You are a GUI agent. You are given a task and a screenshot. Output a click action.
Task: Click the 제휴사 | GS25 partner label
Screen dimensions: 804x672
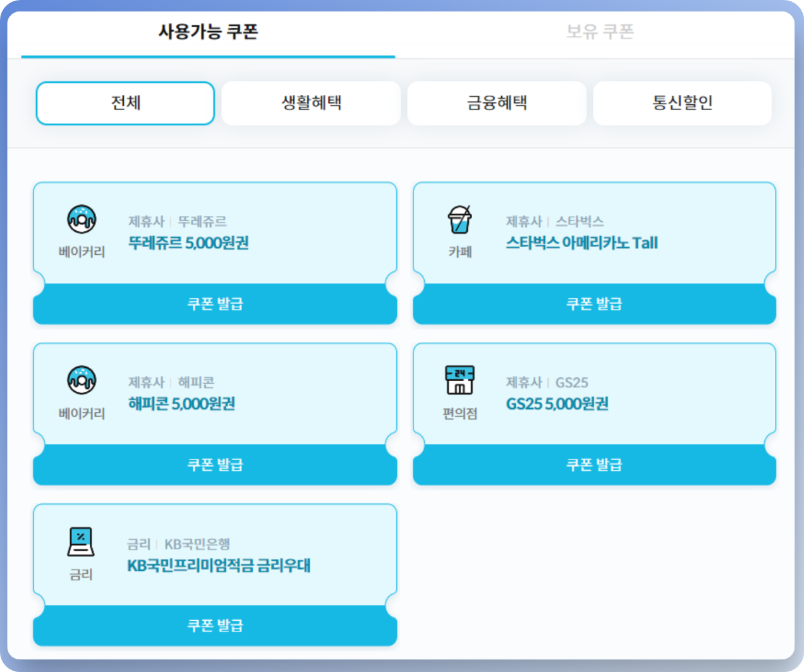coord(547,382)
